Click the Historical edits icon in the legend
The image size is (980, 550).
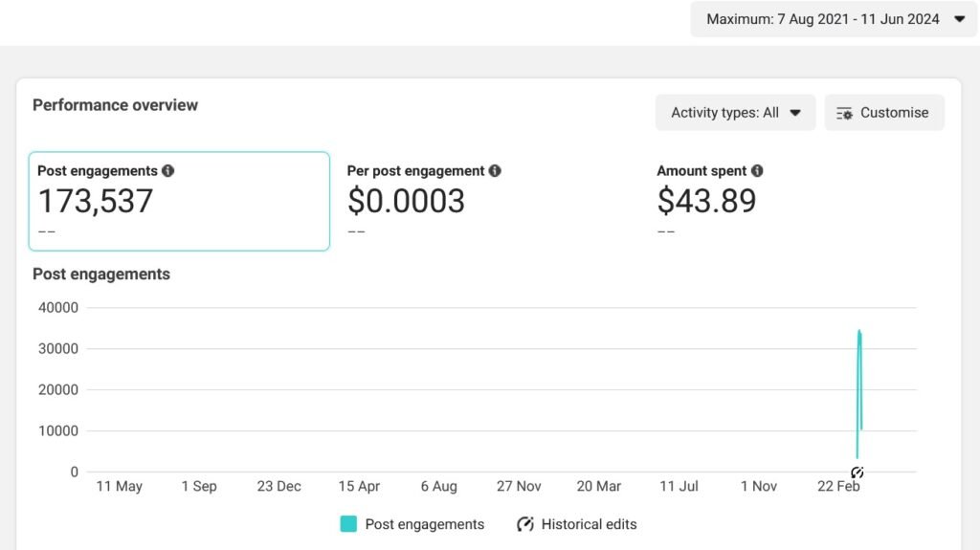[525, 524]
